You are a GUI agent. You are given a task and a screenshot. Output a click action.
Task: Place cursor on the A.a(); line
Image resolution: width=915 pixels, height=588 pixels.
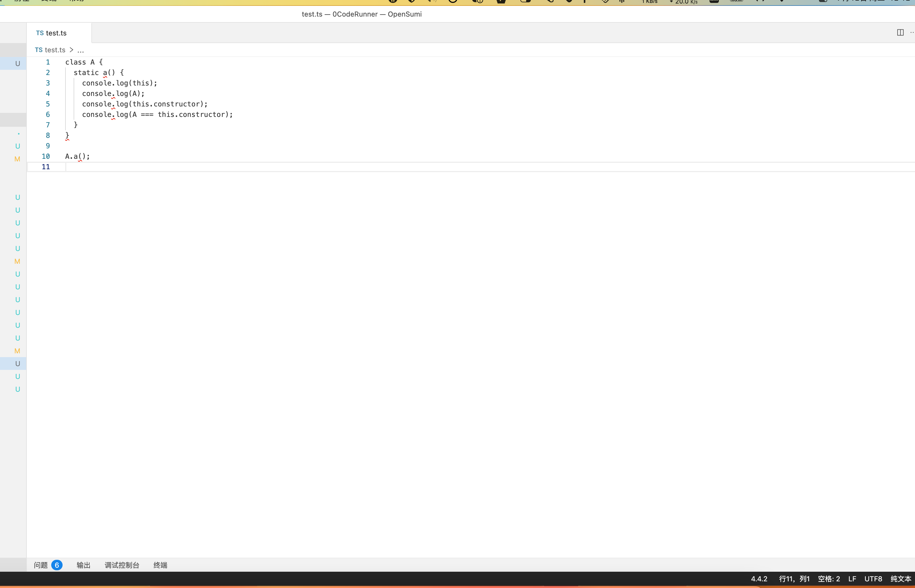point(77,156)
